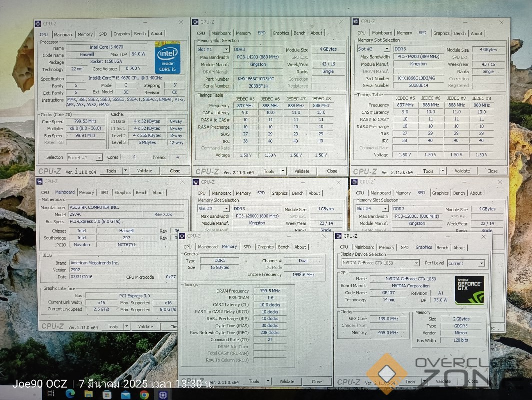Select SPD tab in the DDR3 timings window
This screenshot has width=532, height=400.
247,247
